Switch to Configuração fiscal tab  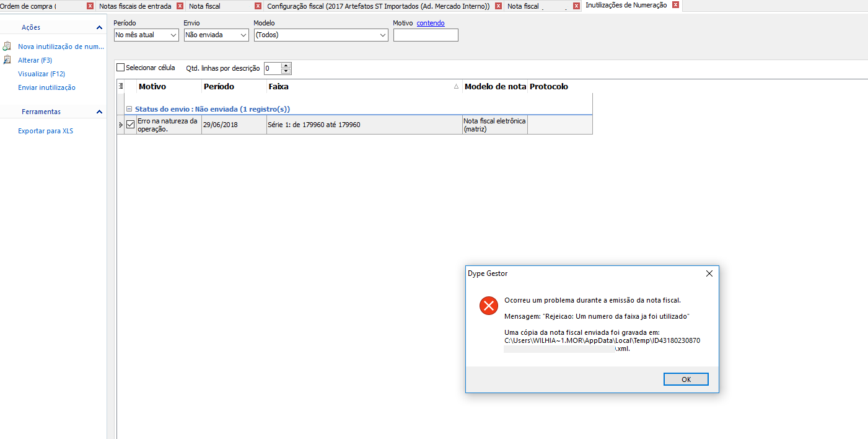(x=379, y=6)
